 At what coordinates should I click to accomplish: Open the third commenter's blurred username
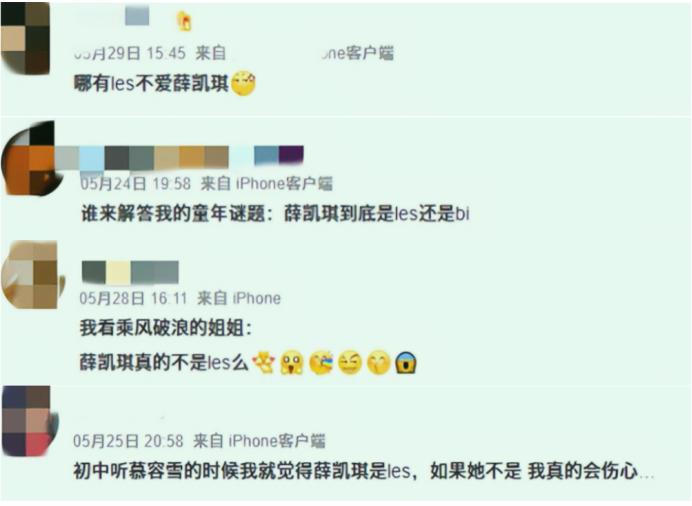[130, 272]
